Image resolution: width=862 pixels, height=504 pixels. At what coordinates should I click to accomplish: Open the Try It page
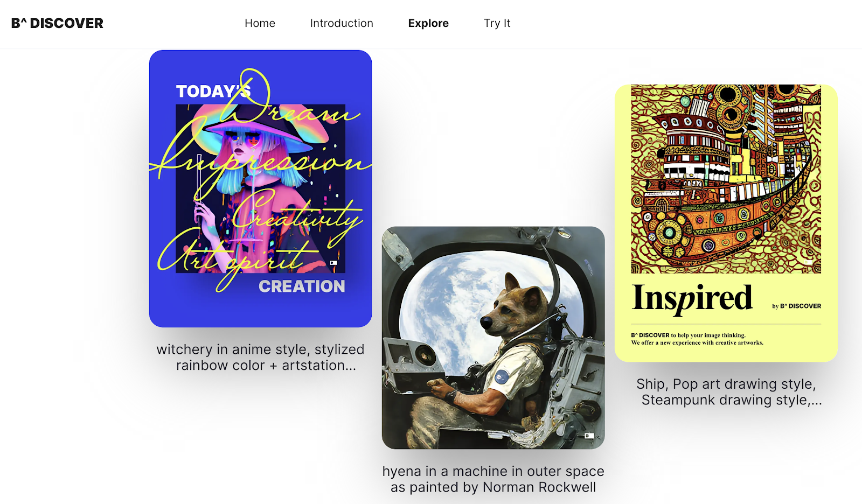tap(497, 23)
